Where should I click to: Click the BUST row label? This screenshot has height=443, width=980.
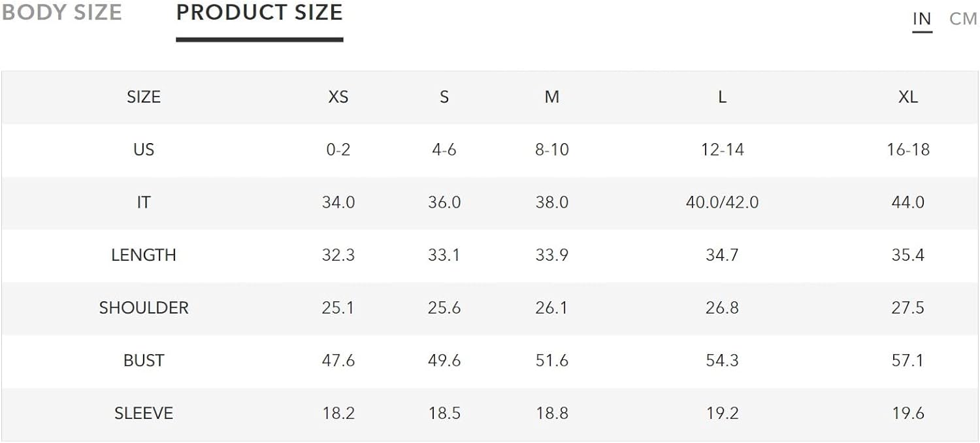click(144, 361)
